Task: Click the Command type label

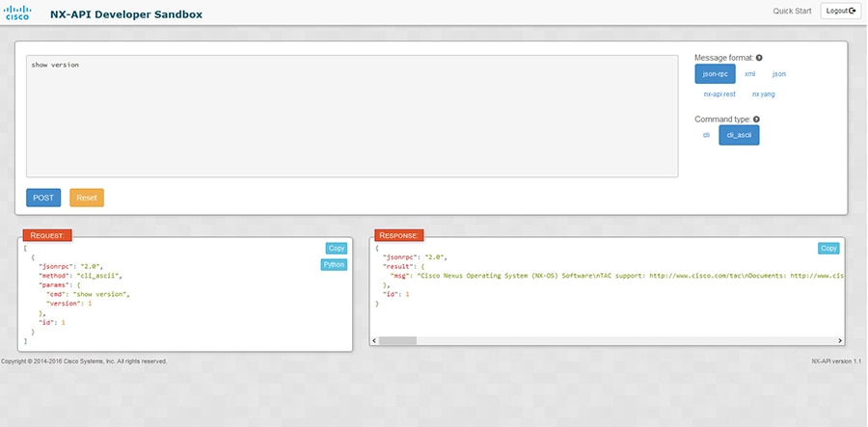Action: pos(723,119)
